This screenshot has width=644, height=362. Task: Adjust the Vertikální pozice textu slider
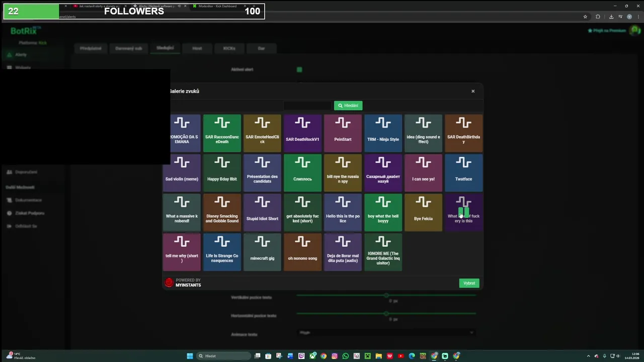pos(386,296)
